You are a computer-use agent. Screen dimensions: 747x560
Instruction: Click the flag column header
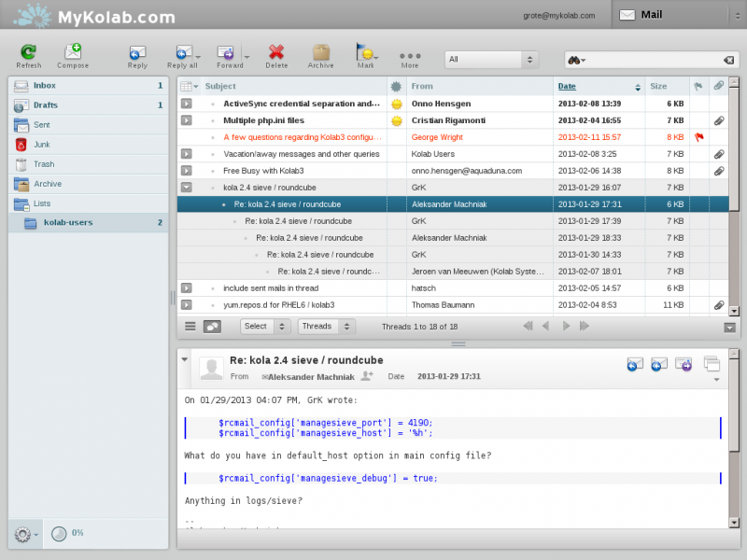tap(698, 86)
